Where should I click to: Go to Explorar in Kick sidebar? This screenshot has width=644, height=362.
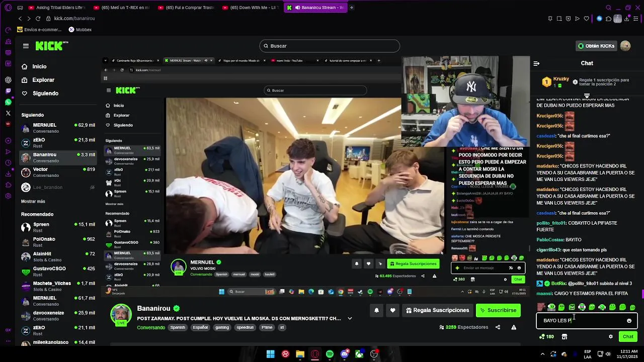click(38, 80)
